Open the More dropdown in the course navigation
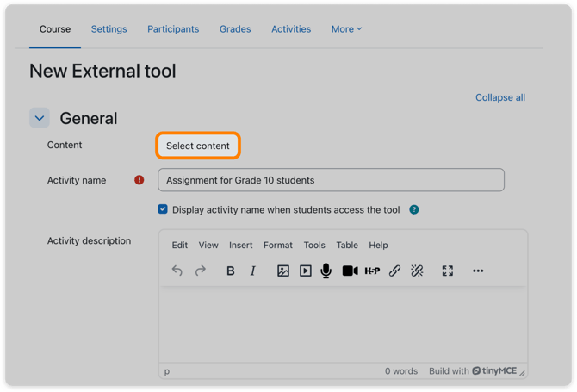Screen dimensions: 577x392 (347, 29)
